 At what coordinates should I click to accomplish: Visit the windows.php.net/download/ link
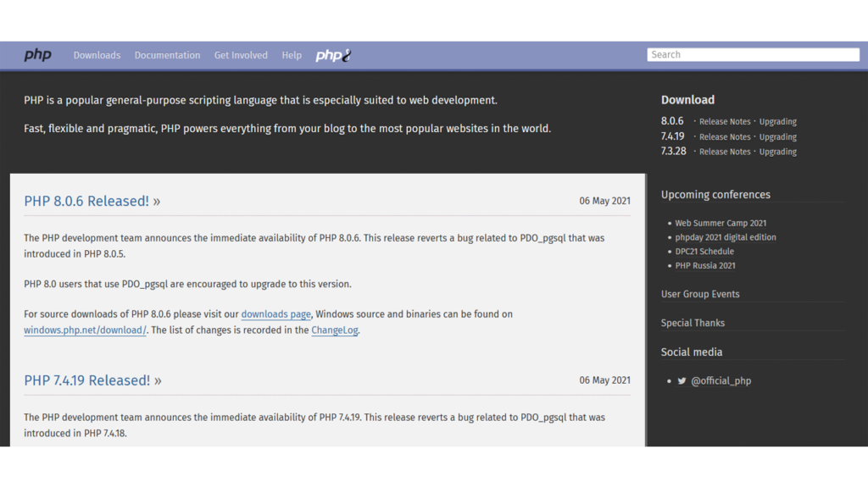coord(85,330)
